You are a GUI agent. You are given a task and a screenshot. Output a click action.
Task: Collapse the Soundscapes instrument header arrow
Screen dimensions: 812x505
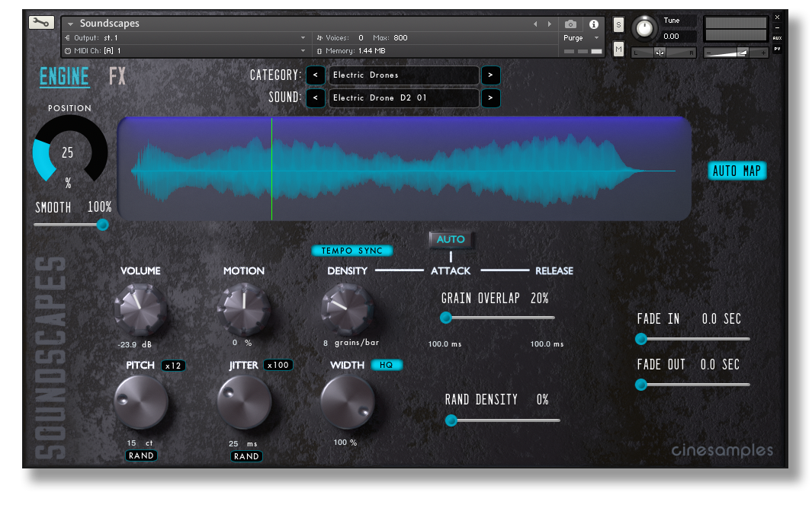[70, 24]
